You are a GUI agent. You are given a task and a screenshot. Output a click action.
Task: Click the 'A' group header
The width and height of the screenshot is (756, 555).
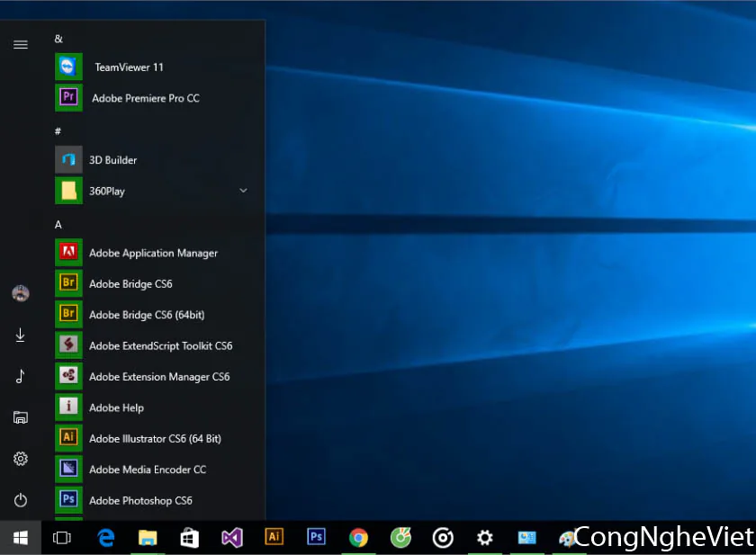(x=58, y=225)
